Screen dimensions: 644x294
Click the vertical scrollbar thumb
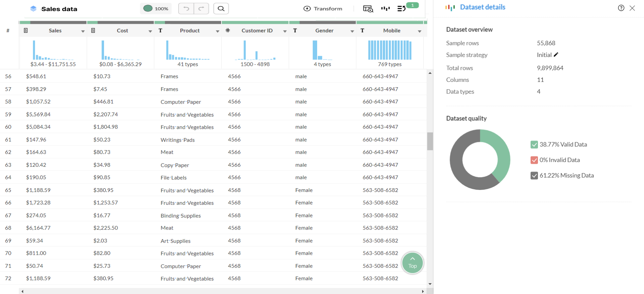click(430, 141)
